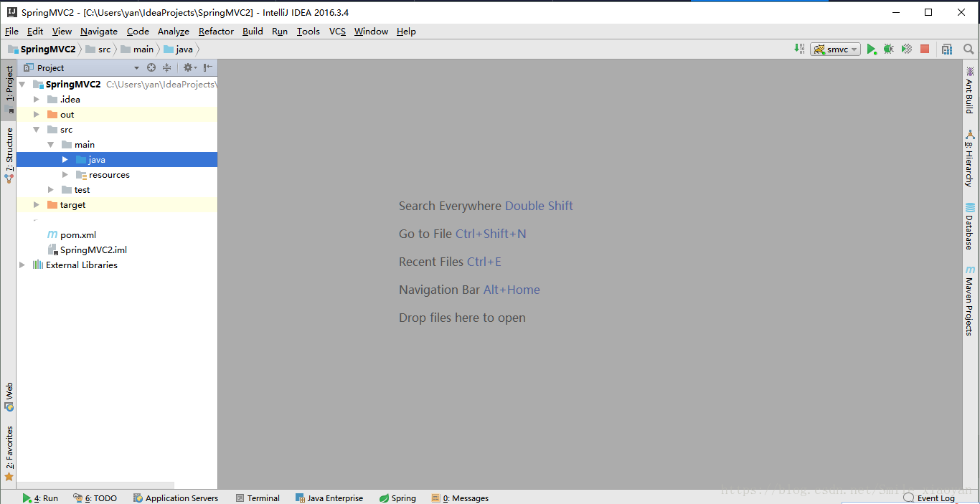Click the Collapse All icon in Project panel
This screenshot has height=504, width=980.
166,67
